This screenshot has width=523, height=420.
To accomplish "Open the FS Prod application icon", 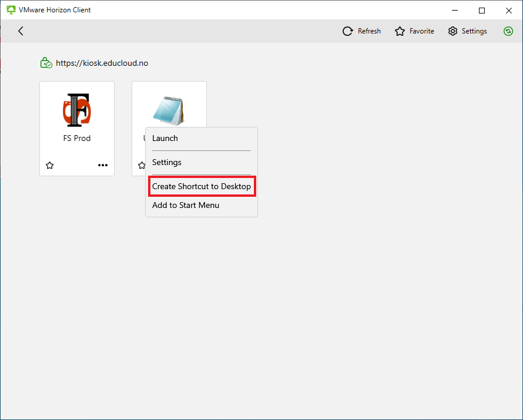I will (x=77, y=110).
